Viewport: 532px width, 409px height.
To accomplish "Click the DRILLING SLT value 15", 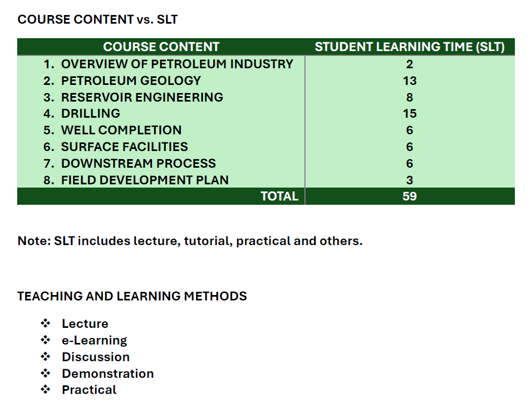I will [409, 114].
